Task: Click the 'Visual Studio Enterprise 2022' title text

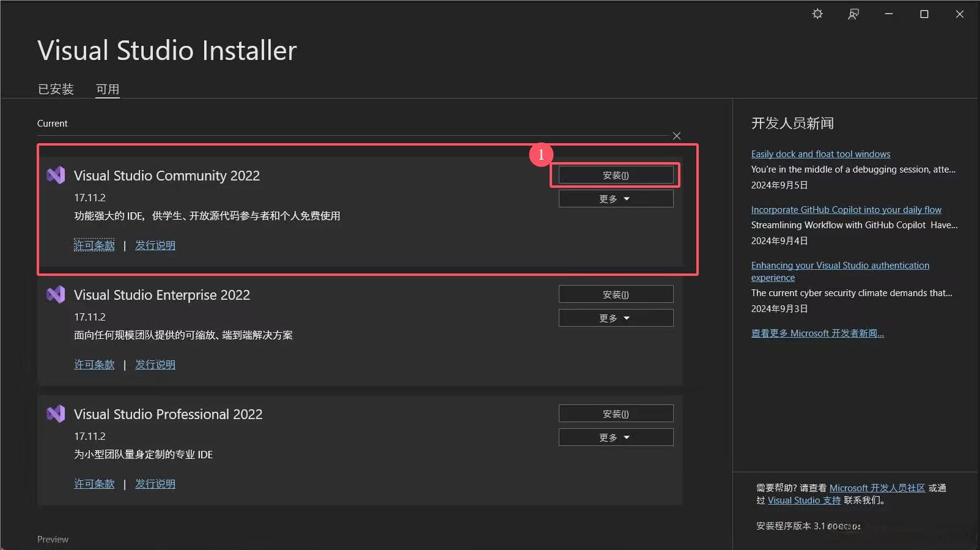Action: (162, 295)
